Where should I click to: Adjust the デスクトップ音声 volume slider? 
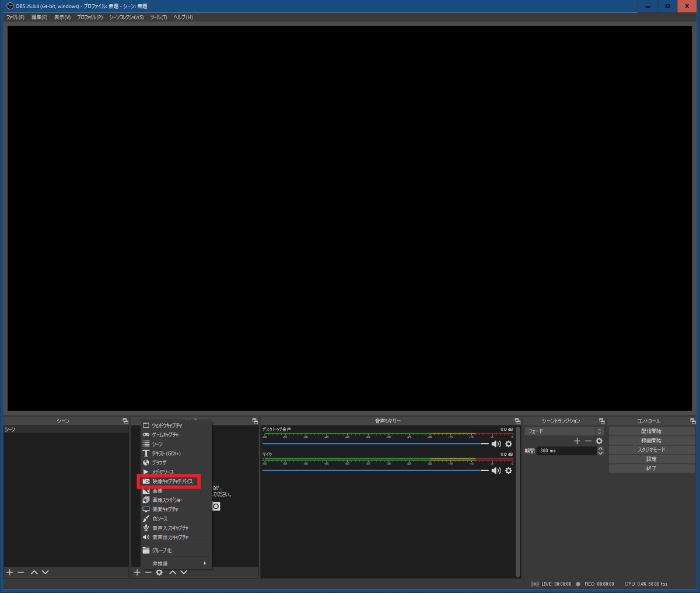click(376, 444)
